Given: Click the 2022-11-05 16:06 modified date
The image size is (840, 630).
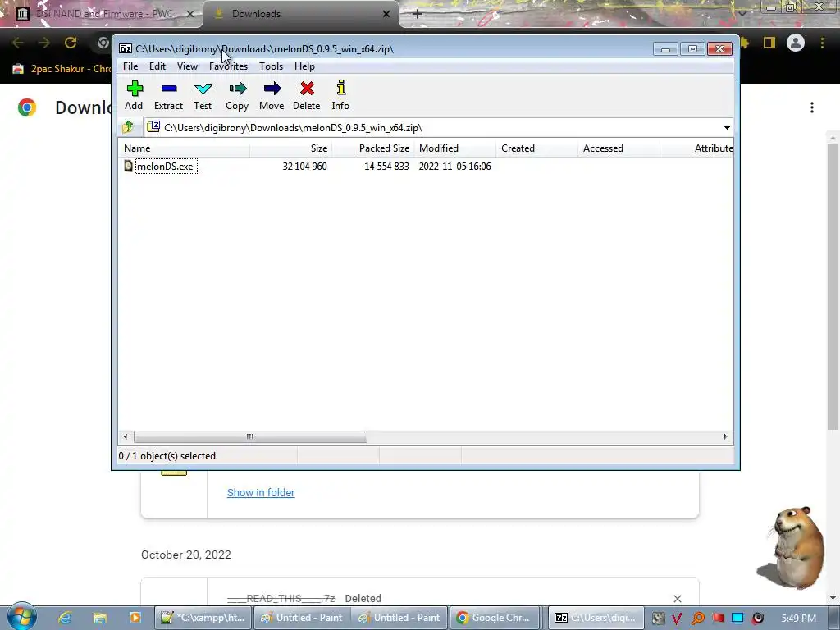Looking at the screenshot, I should pos(454,166).
